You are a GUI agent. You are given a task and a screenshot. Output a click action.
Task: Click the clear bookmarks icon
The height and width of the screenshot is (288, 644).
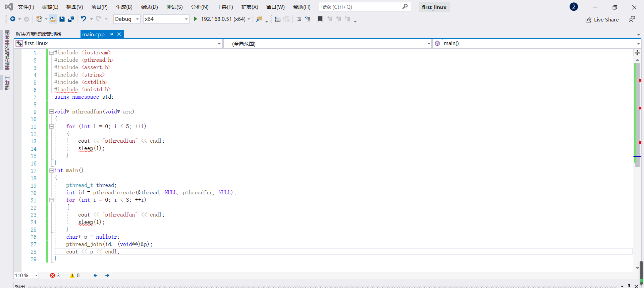click(348, 19)
